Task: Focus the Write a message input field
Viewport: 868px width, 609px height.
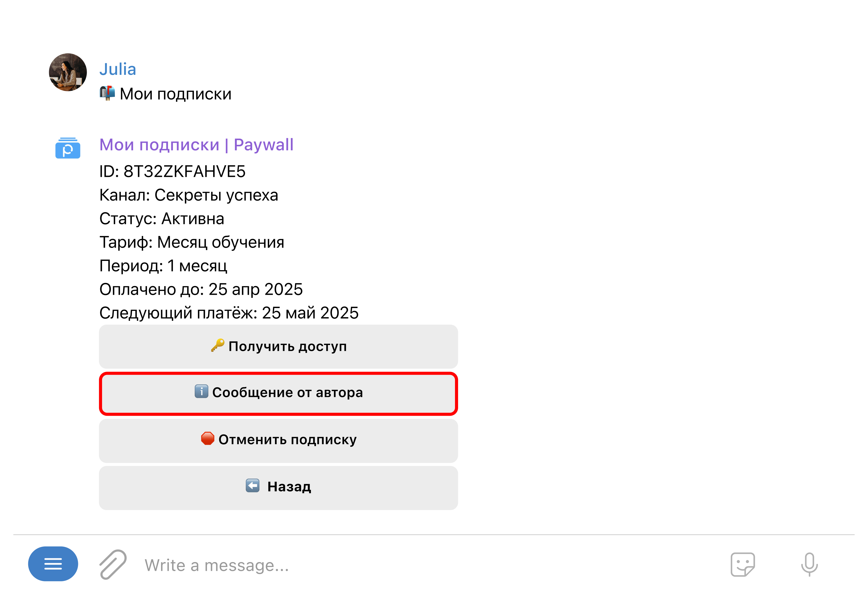Action: coord(416,565)
